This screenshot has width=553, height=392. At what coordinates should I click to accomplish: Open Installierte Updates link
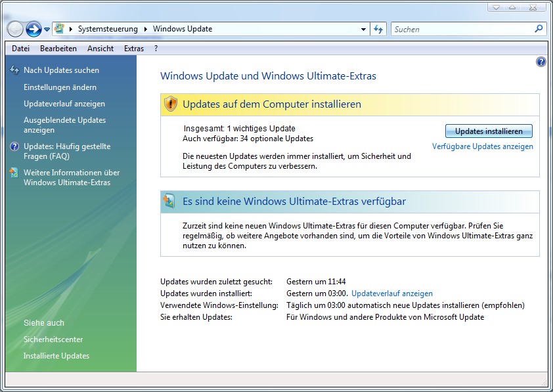56,356
